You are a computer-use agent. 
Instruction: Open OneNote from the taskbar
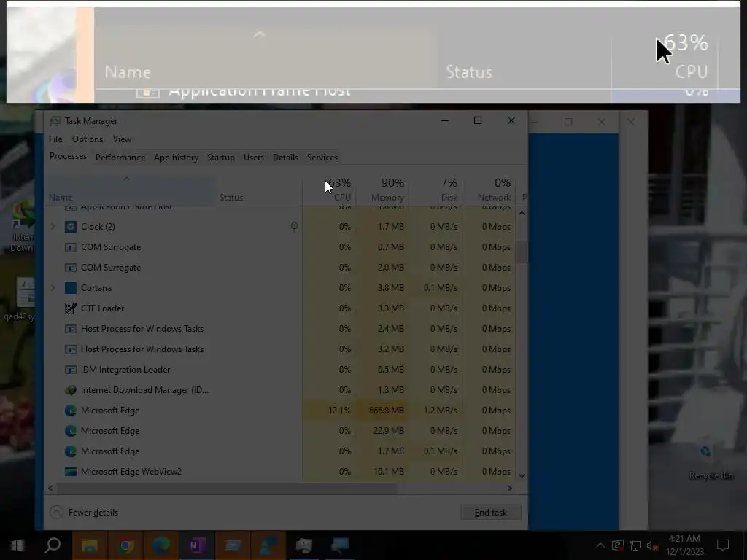point(197,545)
